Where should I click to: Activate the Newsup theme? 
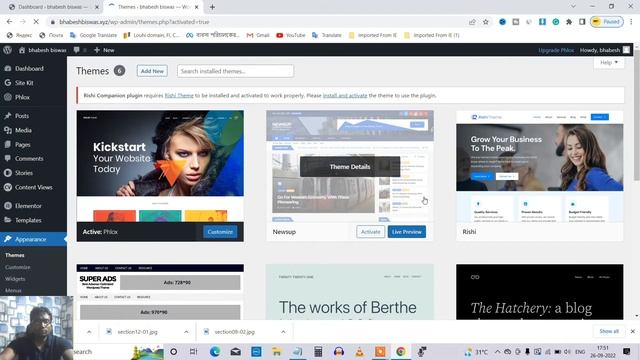coord(370,232)
